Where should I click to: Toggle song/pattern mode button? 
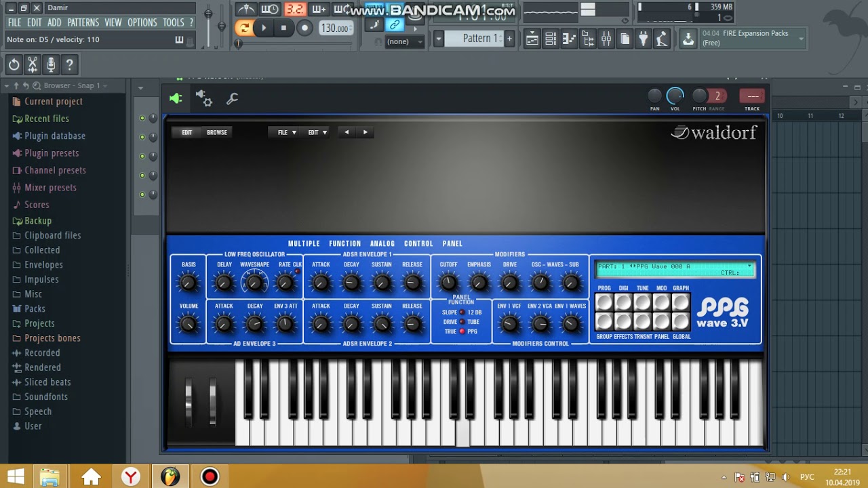click(x=243, y=28)
